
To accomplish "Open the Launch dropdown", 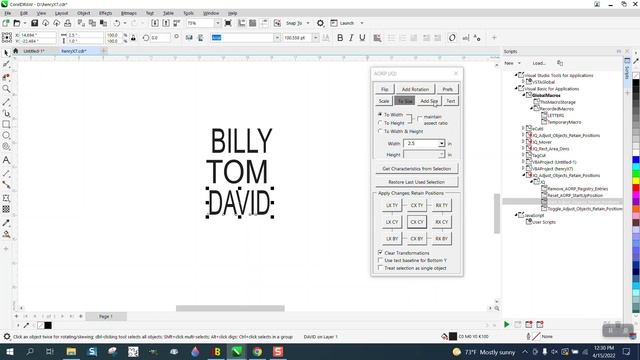I will (362, 23).
